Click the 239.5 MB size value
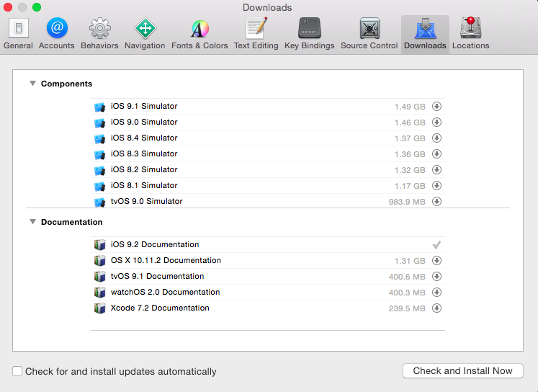538x392 pixels. click(407, 308)
